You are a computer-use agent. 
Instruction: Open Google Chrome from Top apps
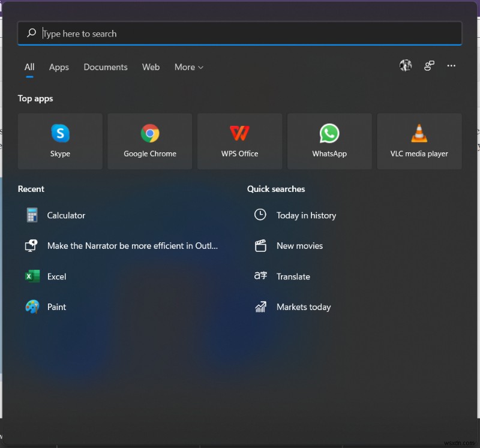point(149,141)
